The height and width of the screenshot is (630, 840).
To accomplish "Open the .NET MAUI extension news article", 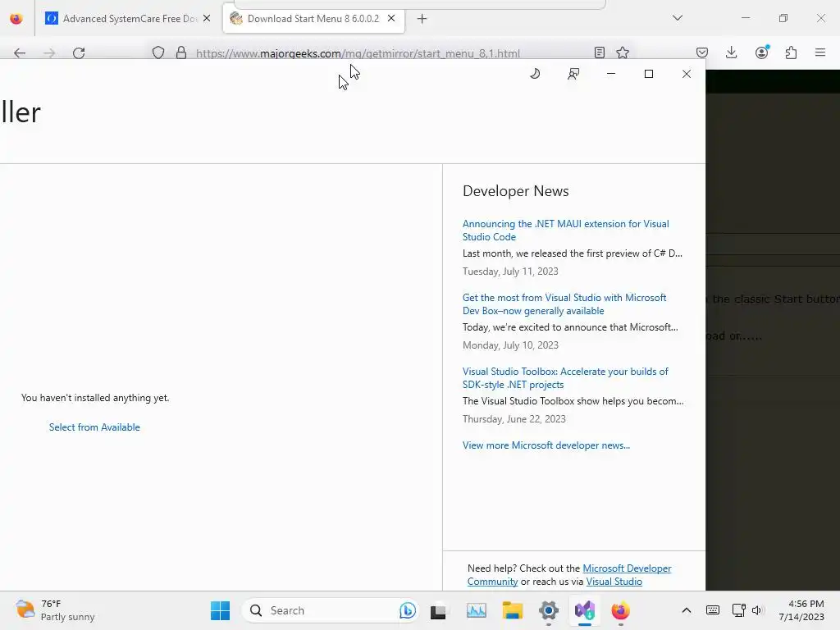I will (x=565, y=231).
